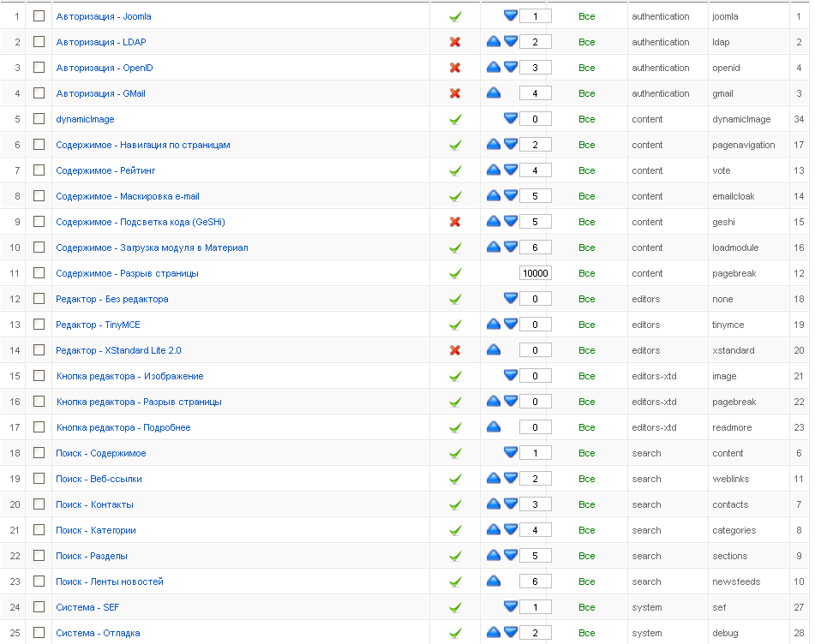Click red disabled cross for Авторизация - OpenID
Viewport: 815px width, 644px height.
455,68
